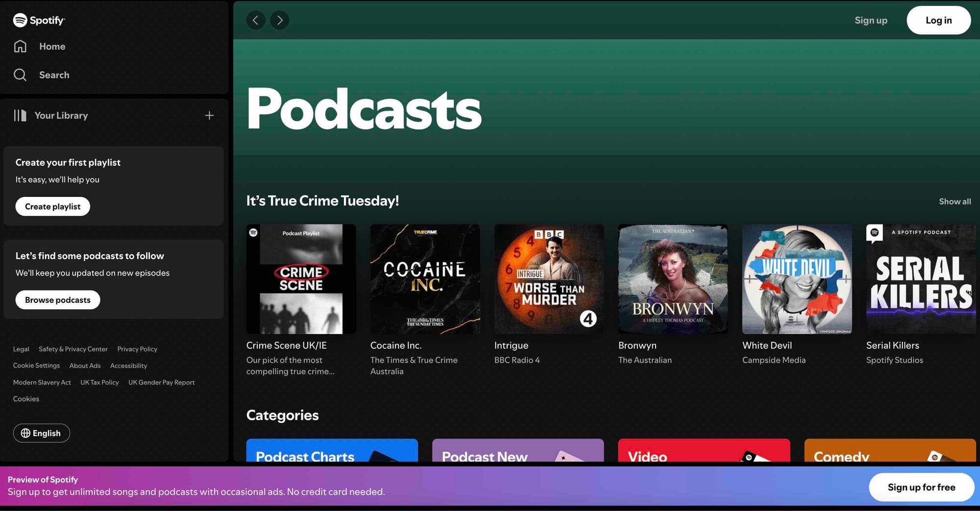The width and height of the screenshot is (980, 511).
Task: Click the Your Library icon
Action: coord(20,115)
